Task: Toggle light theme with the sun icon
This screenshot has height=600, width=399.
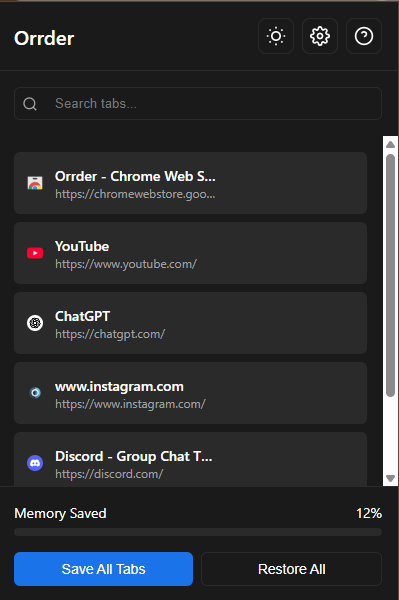Action: click(x=276, y=36)
